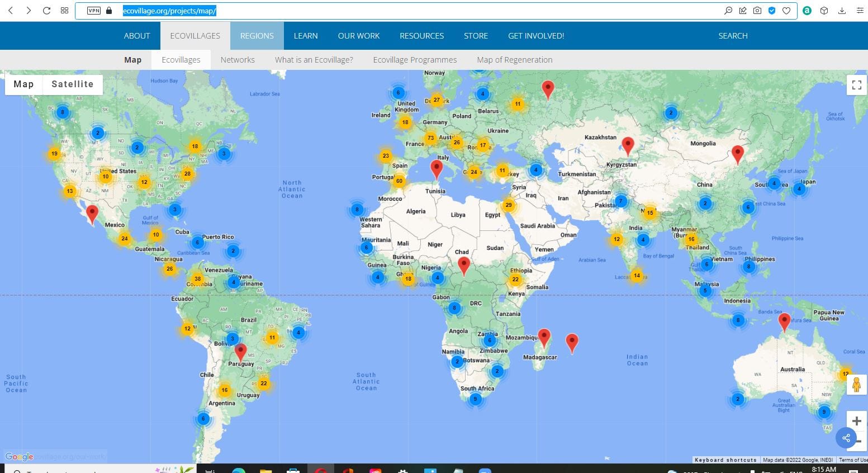Image resolution: width=868 pixels, height=473 pixels.
Task: Reload the page with the refresh icon
Action: coord(47,11)
